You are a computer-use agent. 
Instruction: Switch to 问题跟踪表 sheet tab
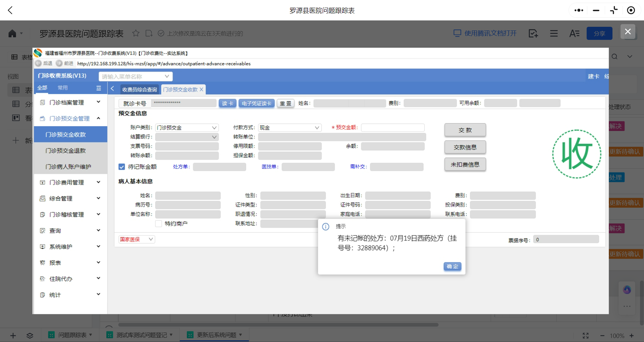70,335
